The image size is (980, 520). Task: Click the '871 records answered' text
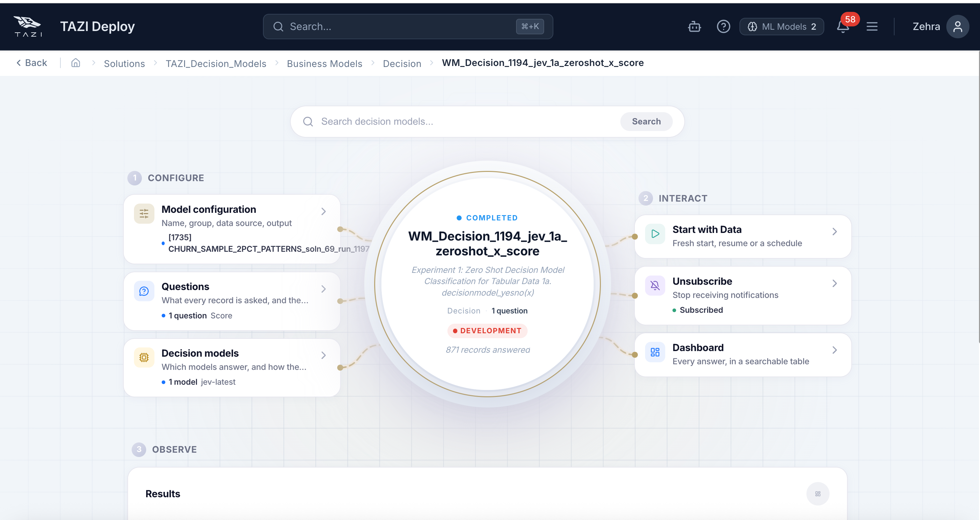tap(488, 350)
